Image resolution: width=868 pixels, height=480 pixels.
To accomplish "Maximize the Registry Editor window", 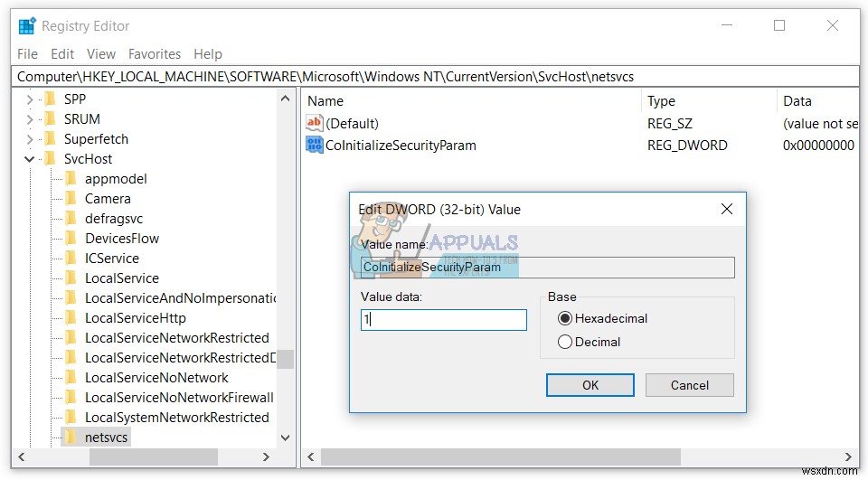I will coord(779,25).
